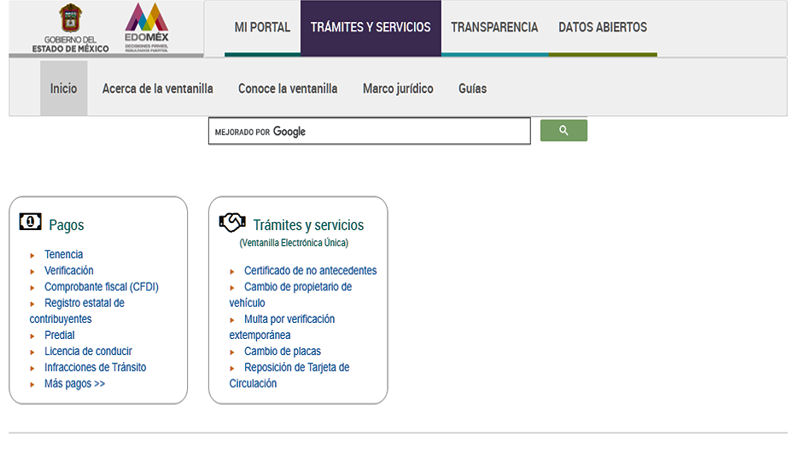The image size is (800, 450).
Task: Open Registro estatal de contribuyentes link
Action: tap(77, 311)
